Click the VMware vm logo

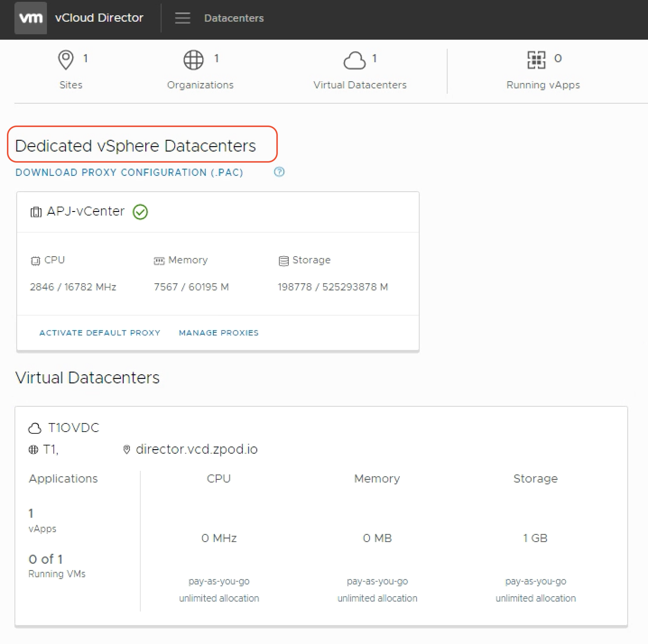31,18
